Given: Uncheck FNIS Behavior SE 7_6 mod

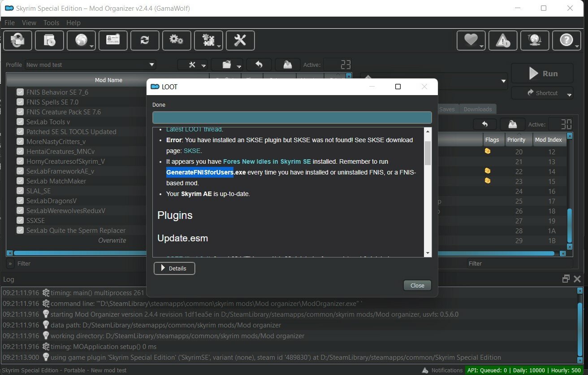Looking at the screenshot, I should [20, 92].
